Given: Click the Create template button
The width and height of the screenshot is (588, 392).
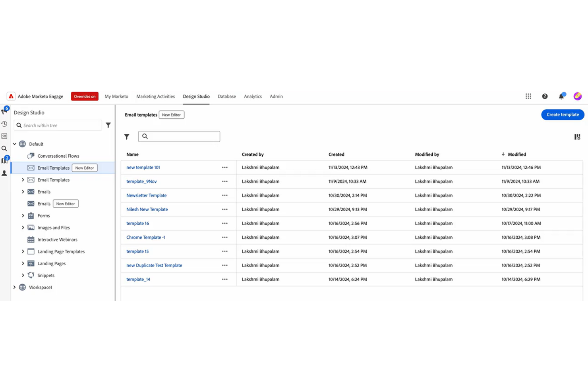Looking at the screenshot, I should (x=562, y=114).
